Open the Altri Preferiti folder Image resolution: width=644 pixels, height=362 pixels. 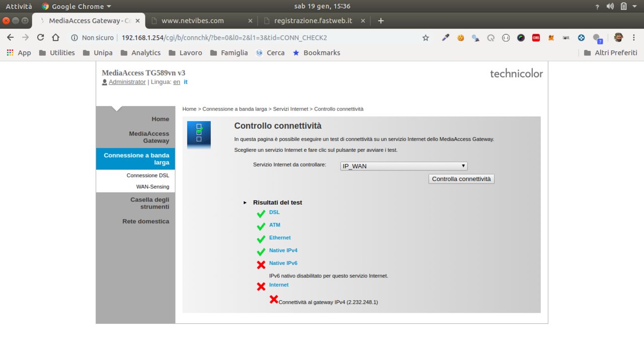pyautogui.click(x=610, y=53)
